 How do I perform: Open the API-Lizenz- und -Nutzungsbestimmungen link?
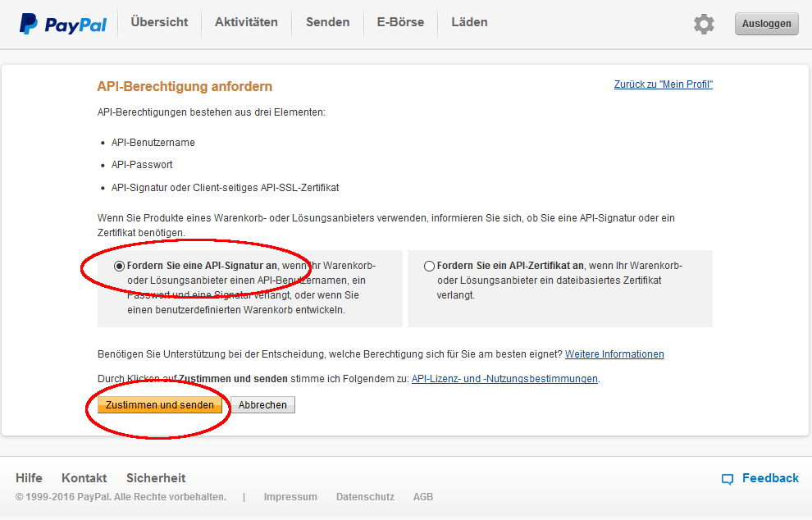point(504,379)
